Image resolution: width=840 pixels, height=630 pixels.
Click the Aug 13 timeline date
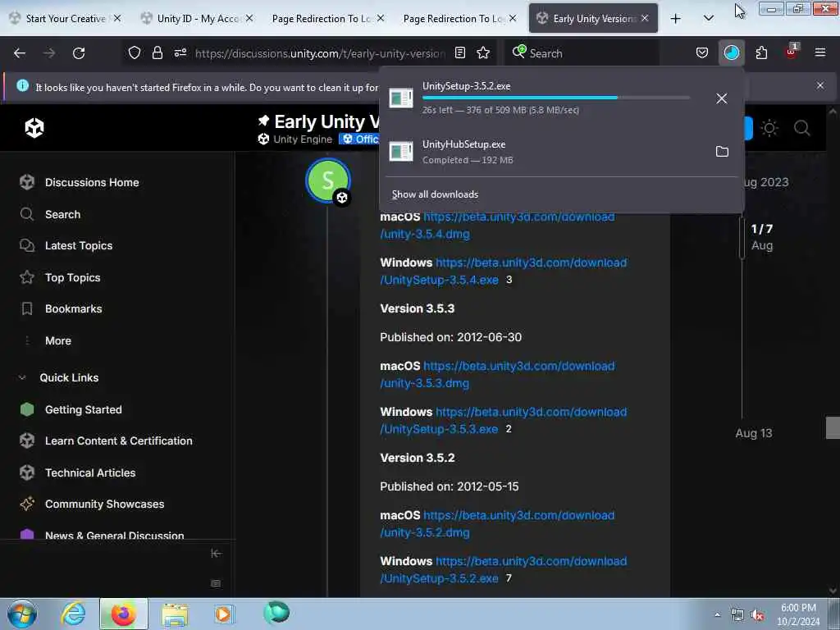753,433
